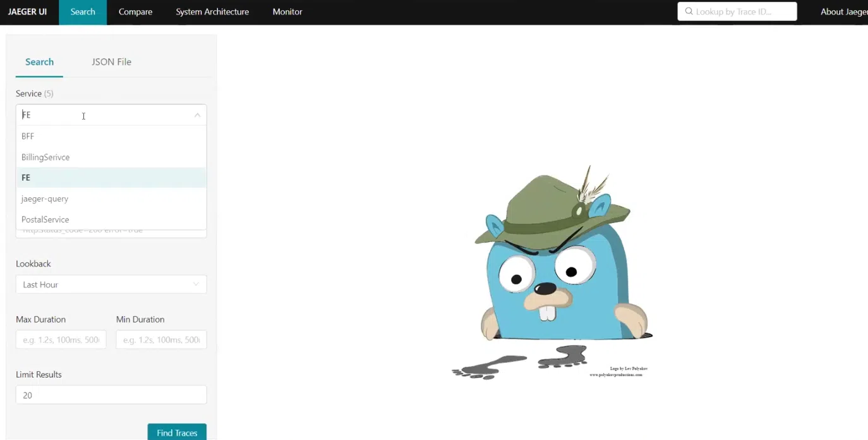Viewport: 868px width, 440px height.
Task: Click the Min Duration input field
Action: [x=161, y=339]
